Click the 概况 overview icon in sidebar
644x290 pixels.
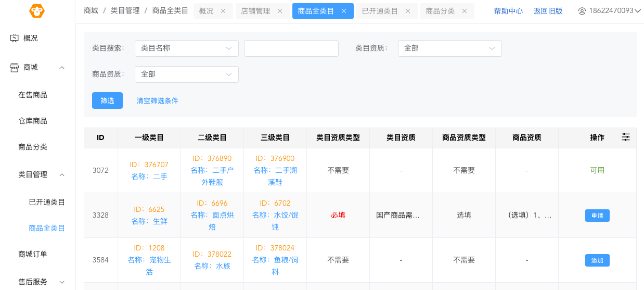pyautogui.click(x=15, y=38)
